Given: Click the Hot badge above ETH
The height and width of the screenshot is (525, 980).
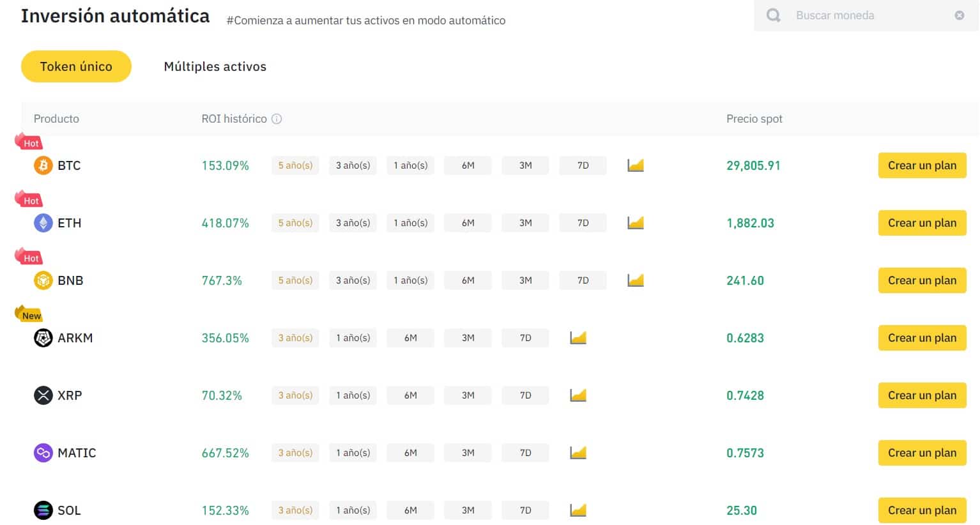Looking at the screenshot, I should [x=29, y=199].
